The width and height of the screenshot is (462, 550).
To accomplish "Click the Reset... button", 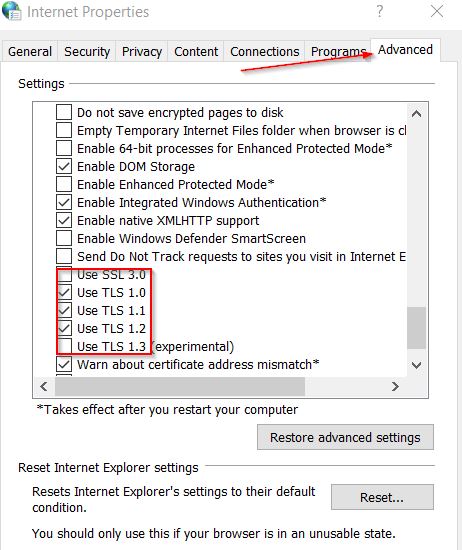I will (382, 497).
